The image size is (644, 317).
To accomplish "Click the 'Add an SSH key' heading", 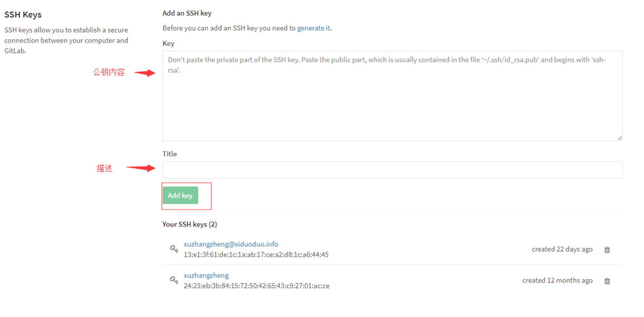I will (x=187, y=13).
